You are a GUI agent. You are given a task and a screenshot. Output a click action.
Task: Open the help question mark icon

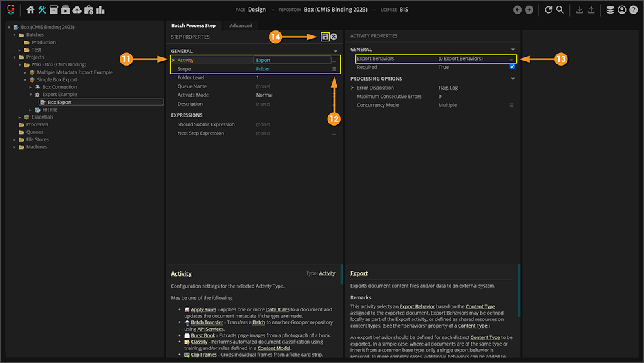633,10
